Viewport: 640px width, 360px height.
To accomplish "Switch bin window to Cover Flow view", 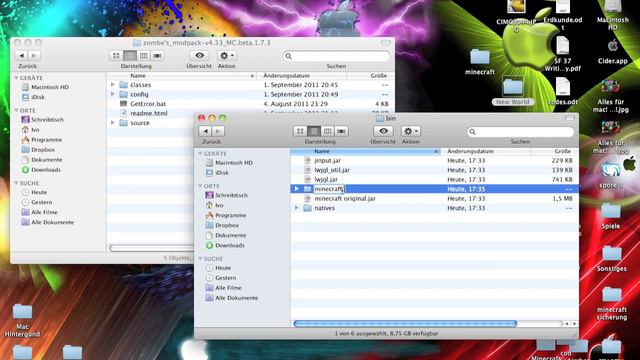I will 341,131.
